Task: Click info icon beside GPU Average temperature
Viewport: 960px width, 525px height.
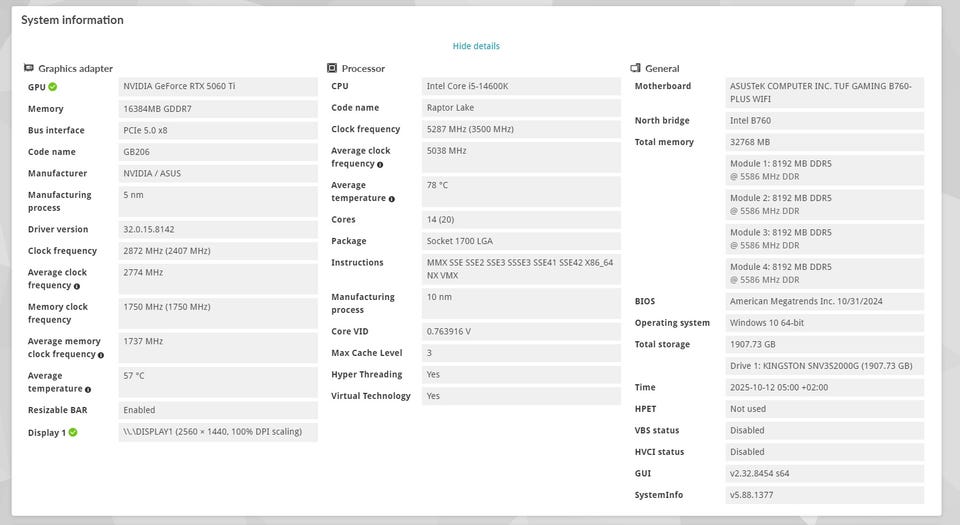Action: pos(88,390)
